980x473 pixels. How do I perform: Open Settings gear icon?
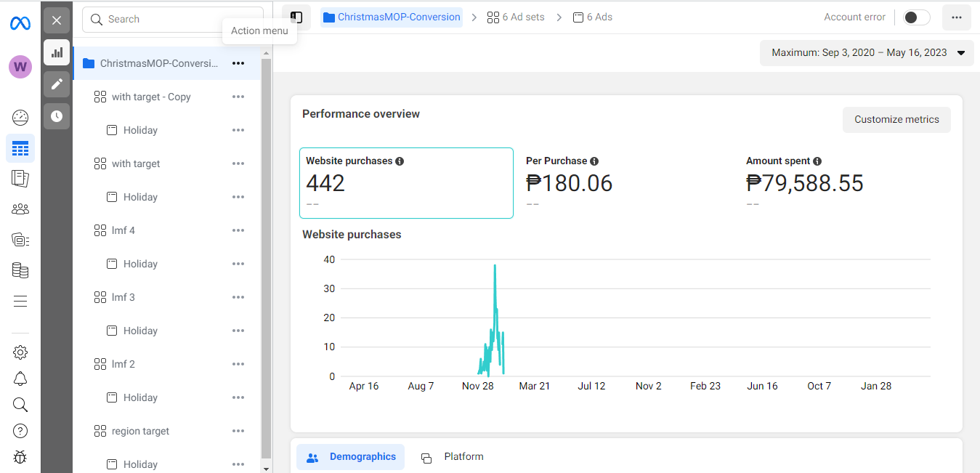point(20,352)
